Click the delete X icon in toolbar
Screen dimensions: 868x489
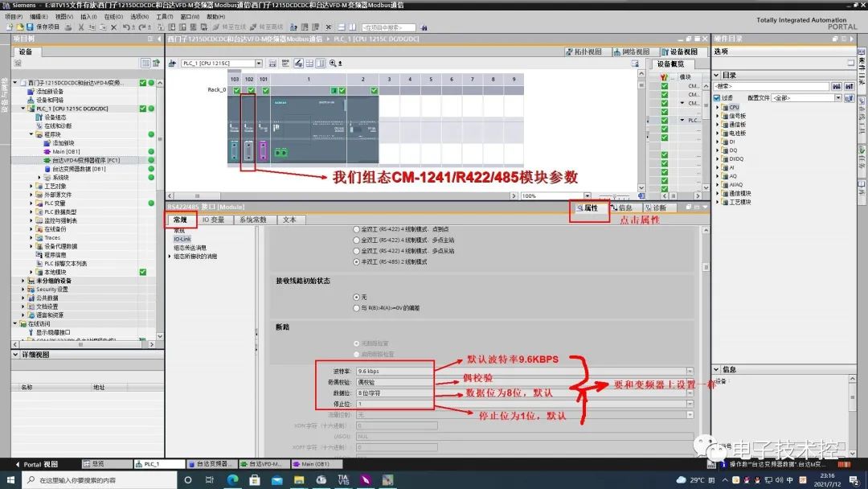[113, 27]
